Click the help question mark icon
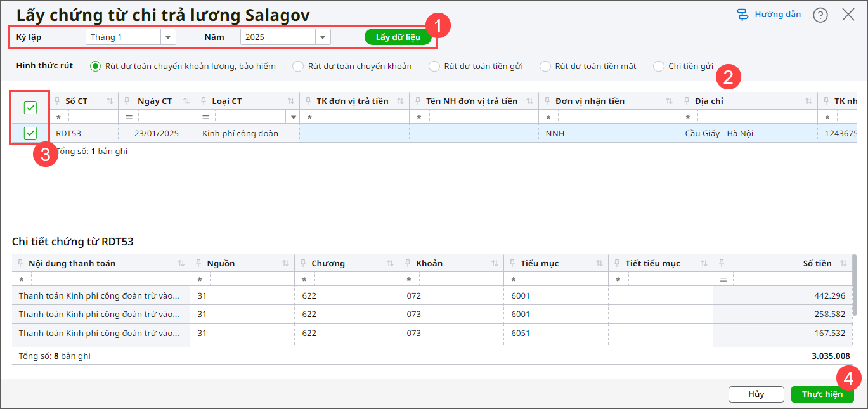 (820, 15)
